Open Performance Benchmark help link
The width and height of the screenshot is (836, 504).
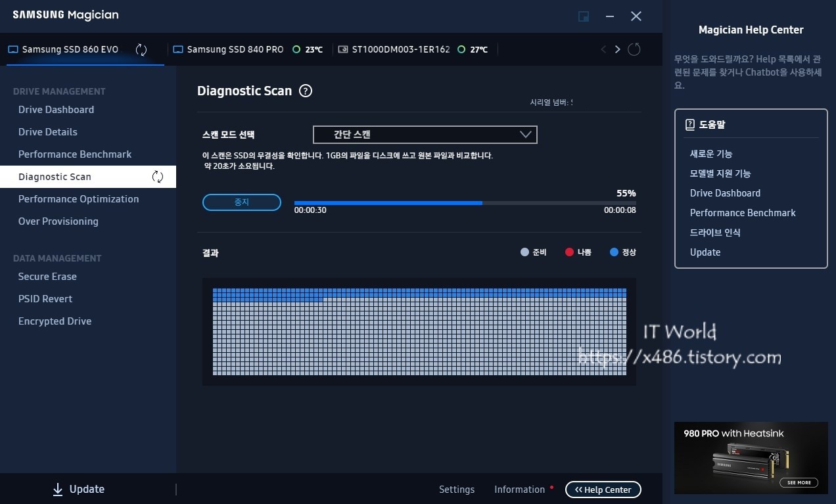[743, 213]
